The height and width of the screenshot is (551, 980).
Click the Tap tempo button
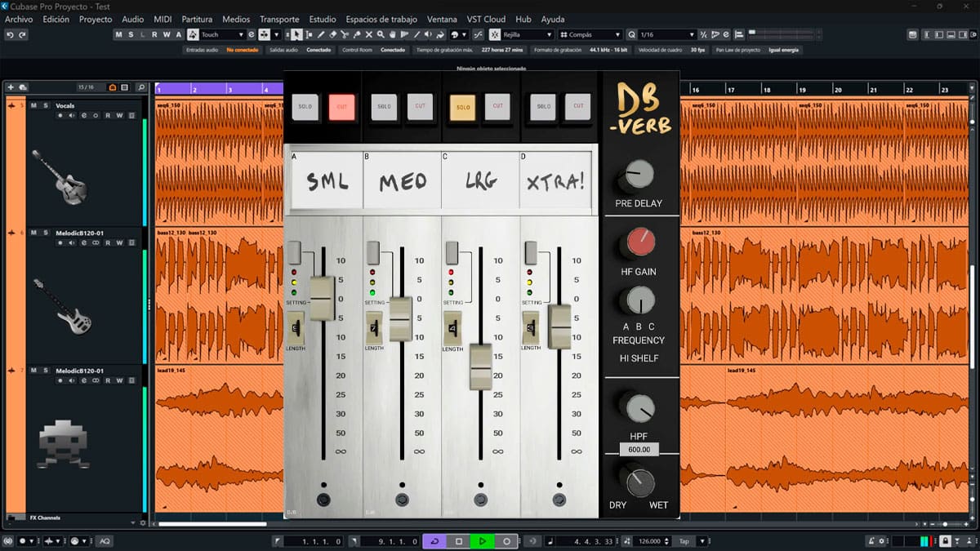point(684,541)
